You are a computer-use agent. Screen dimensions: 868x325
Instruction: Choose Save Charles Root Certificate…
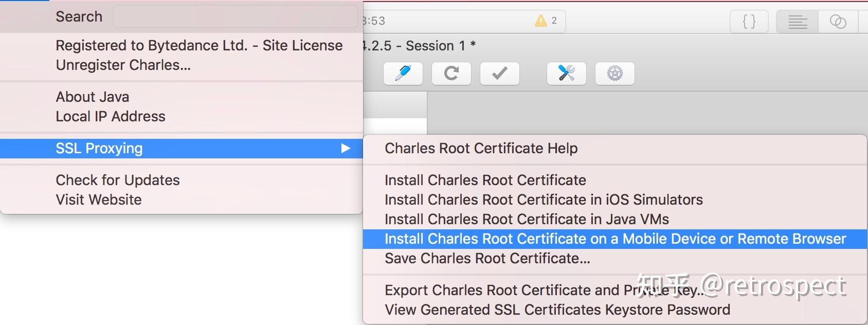[615, 258]
